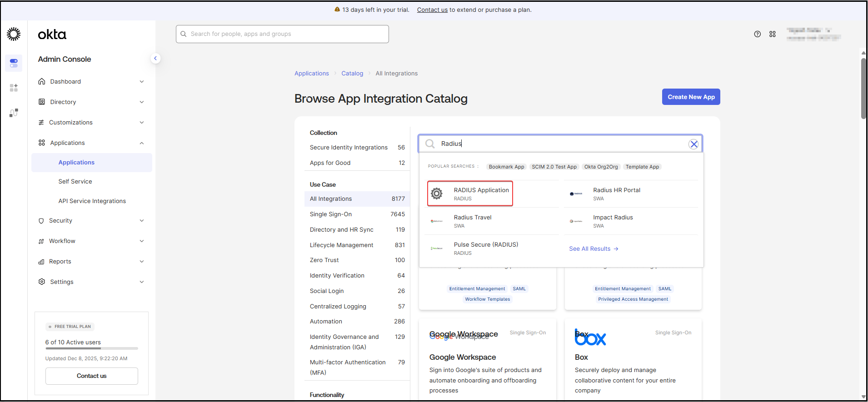This screenshot has width=868, height=402.
Task: Collapse the Applications section chevron
Action: click(x=142, y=143)
